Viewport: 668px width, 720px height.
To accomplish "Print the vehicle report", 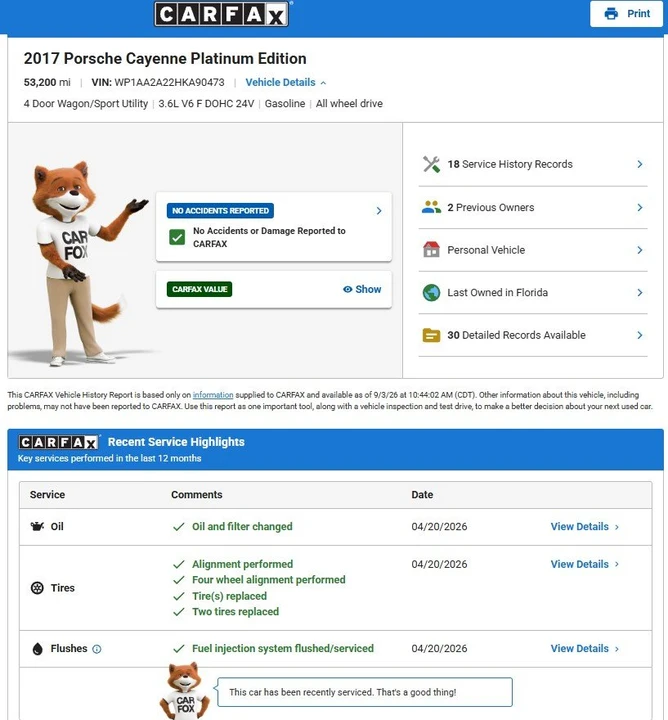I will (x=626, y=14).
